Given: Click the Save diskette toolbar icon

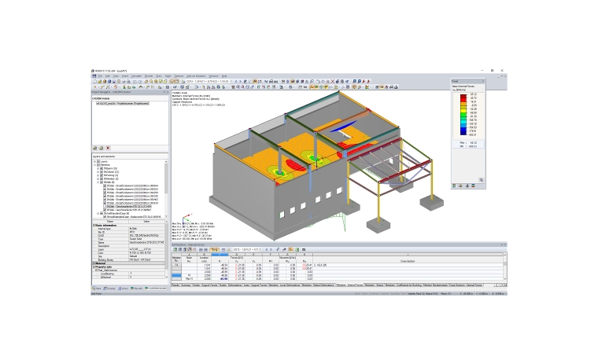Looking at the screenshot, I should [x=114, y=81].
